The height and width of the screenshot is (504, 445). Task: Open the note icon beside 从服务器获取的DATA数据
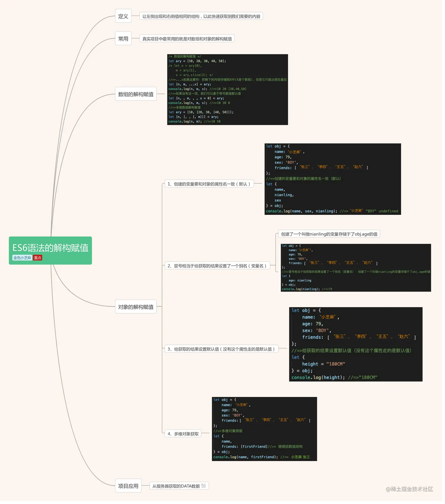tap(203, 486)
